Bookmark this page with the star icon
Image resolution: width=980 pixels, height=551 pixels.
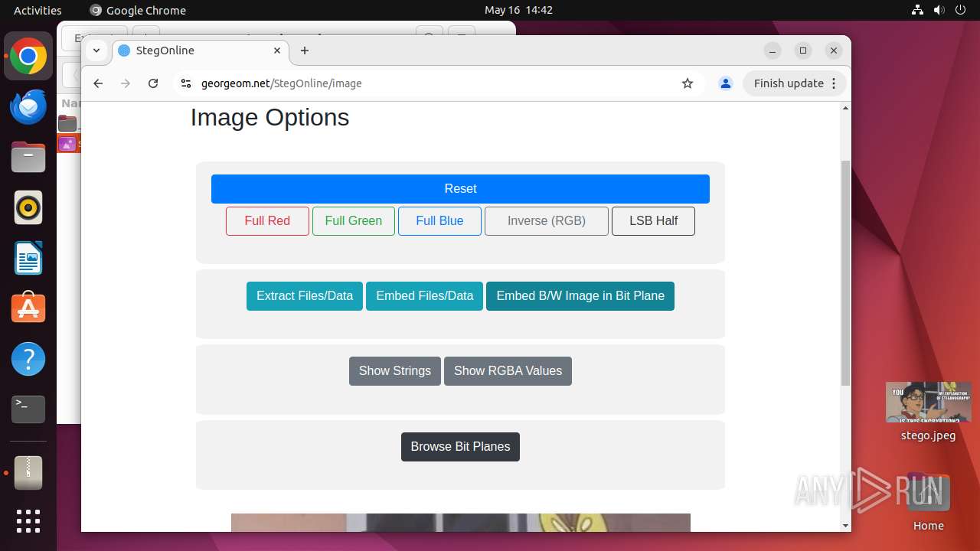click(688, 83)
